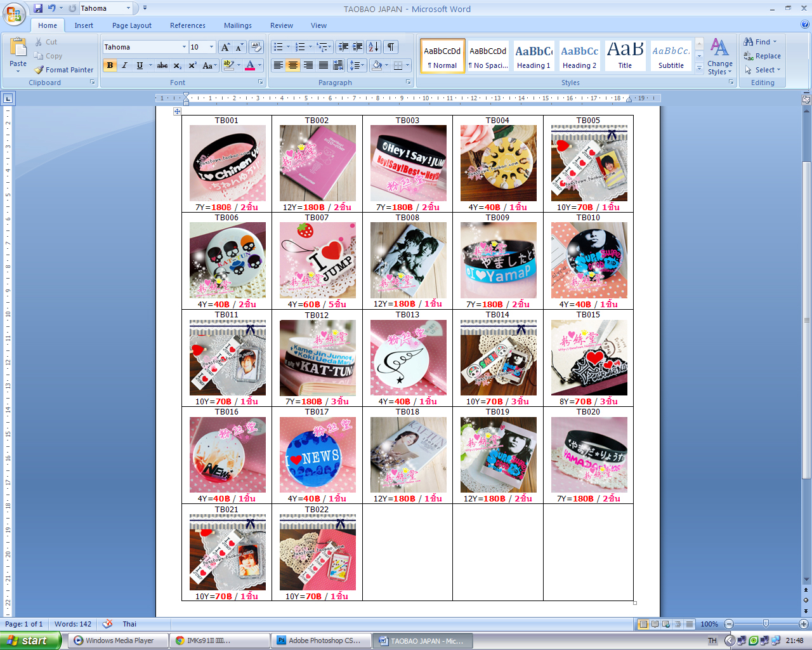Apply the yellow text highlight color

tap(228, 65)
